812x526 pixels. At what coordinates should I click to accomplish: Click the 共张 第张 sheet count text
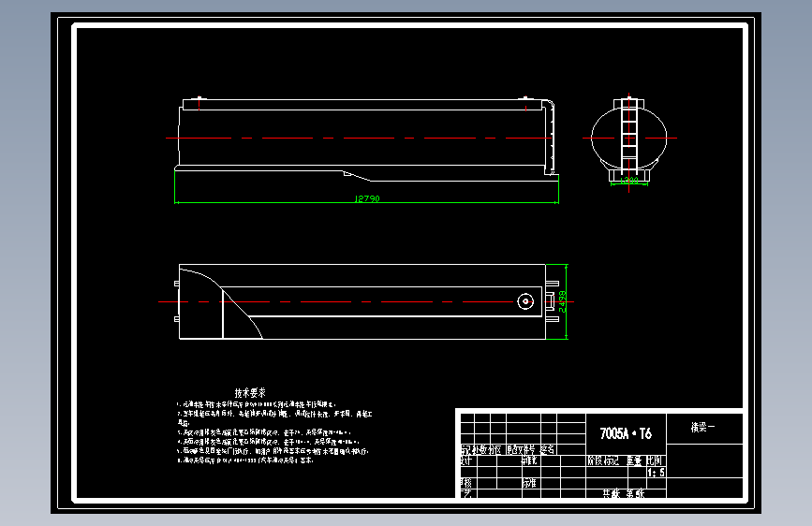point(624,493)
